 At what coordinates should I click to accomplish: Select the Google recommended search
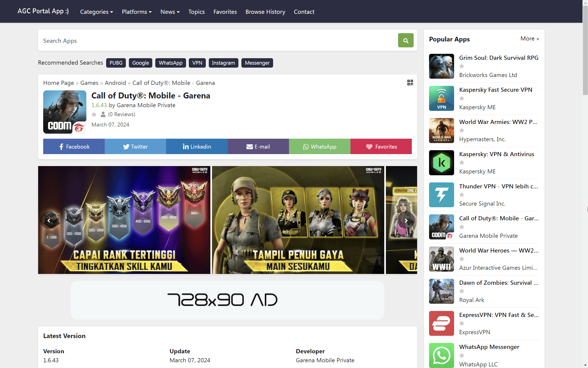(140, 63)
